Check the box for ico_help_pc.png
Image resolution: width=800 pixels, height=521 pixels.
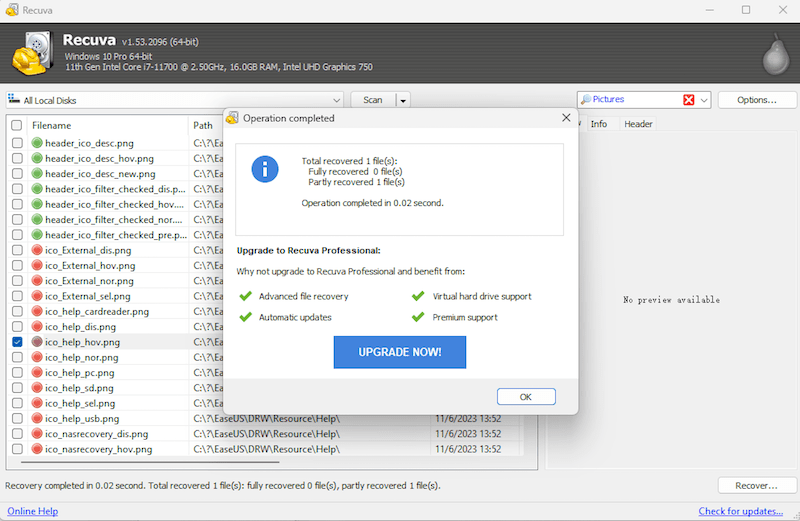[17, 373]
